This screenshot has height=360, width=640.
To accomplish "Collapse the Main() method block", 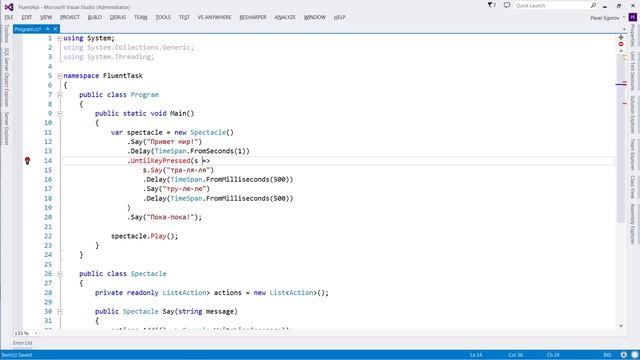I will (x=60, y=113).
